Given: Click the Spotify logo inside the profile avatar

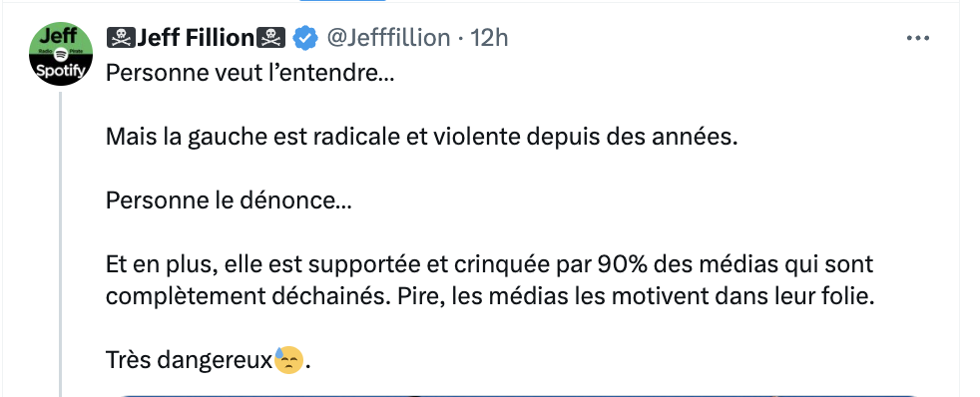Looking at the screenshot, I should click(61, 55).
